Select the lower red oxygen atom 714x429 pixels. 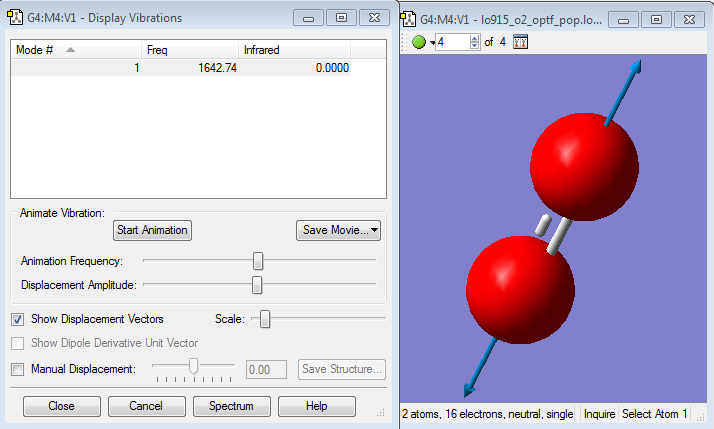(520, 290)
